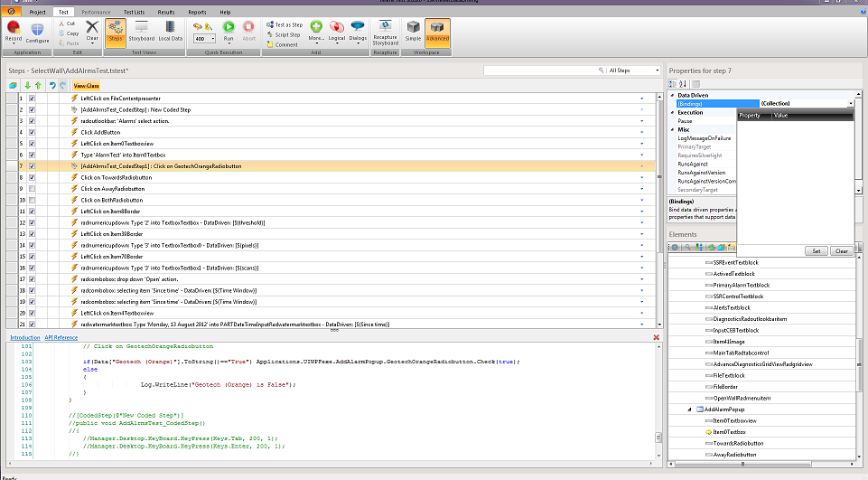Select step 8 Click on TowardsRadiobutton

117,177
